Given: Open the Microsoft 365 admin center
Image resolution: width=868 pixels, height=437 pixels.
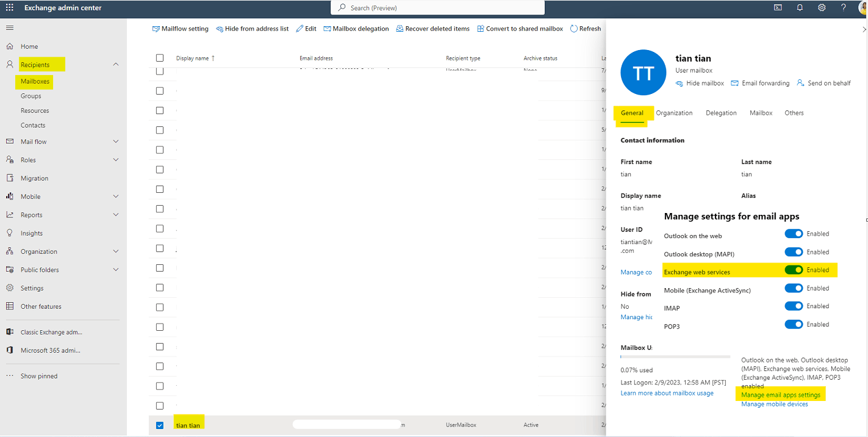Looking at the screenshot, I should click(50, 350).
